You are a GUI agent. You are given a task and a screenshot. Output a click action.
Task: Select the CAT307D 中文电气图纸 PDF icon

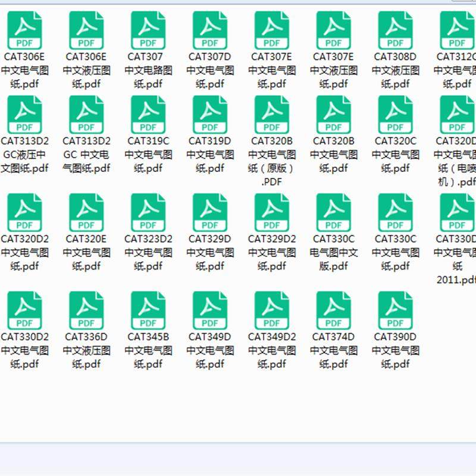tap(210, 30)
